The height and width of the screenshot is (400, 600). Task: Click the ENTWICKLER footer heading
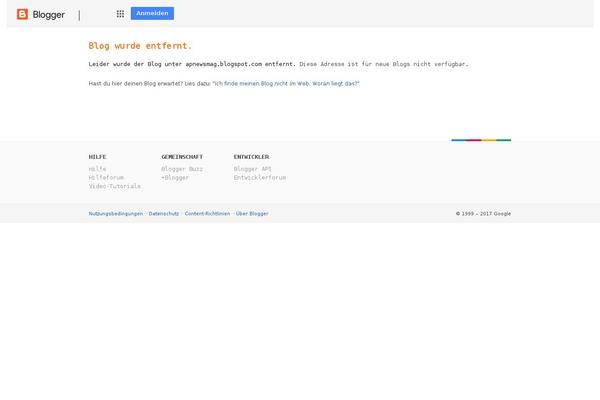click(x=251, y=157)
